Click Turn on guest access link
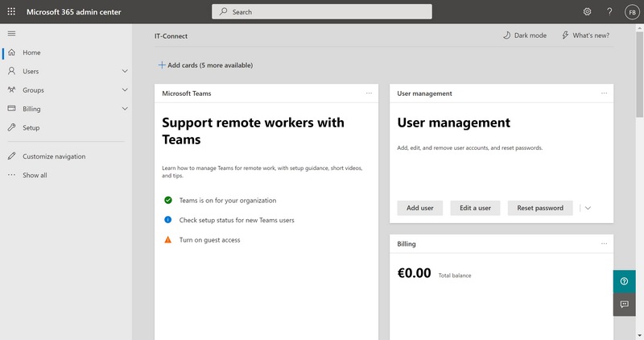This screenshot has width=644, height=340. coord(208,239)
